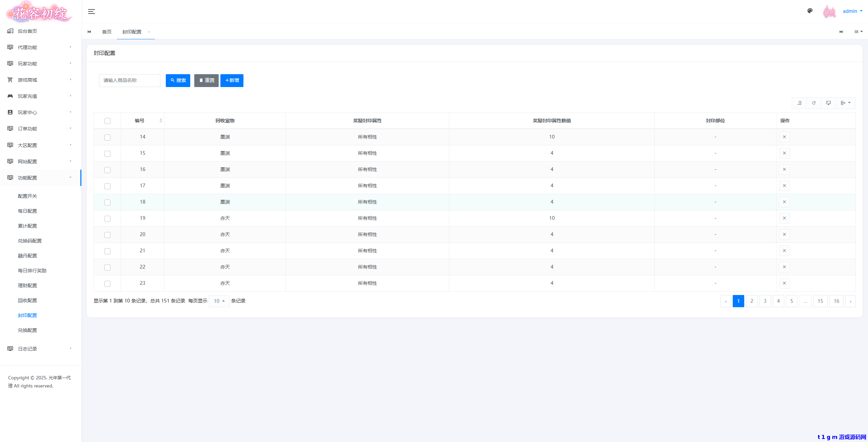Click the 新增 add button

[x=232, y=80]
